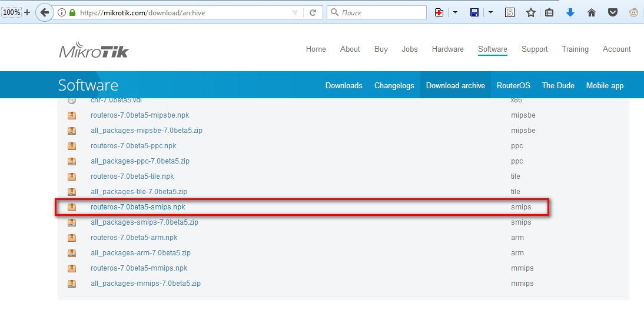This screenshot has height=310, width=644.
Task: Click the MikroTik logo
Action: [x=94, y=49]
